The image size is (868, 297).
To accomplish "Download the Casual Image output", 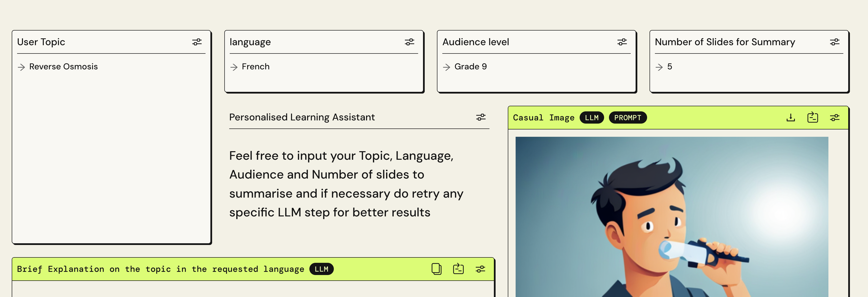I will (x=791, y=117).
